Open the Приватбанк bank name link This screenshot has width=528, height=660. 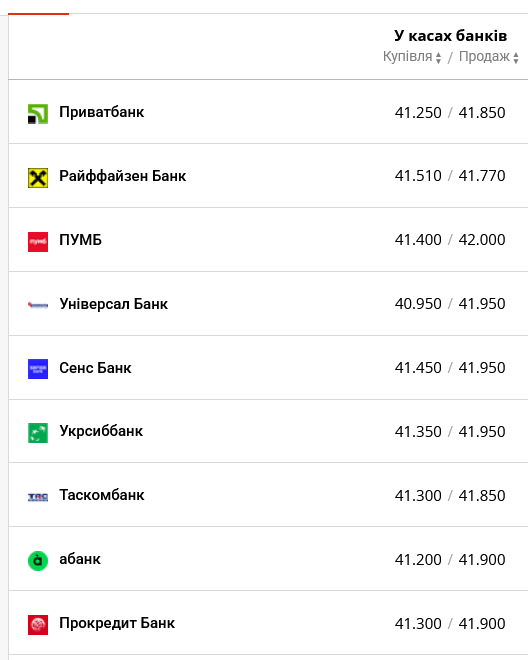coord(101,112)
